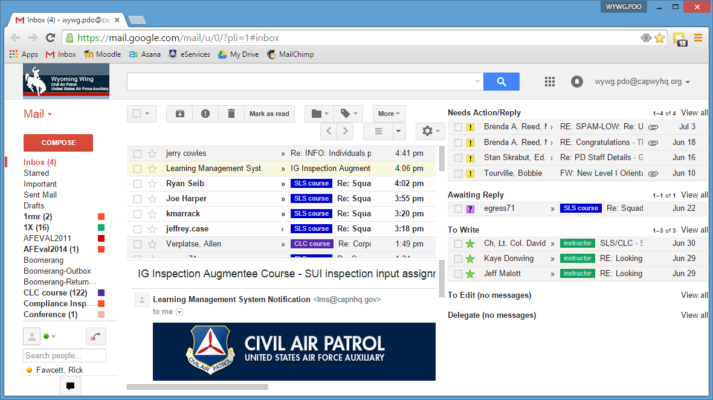Click the phone call icon in chat panel

[x=95, y=336]
